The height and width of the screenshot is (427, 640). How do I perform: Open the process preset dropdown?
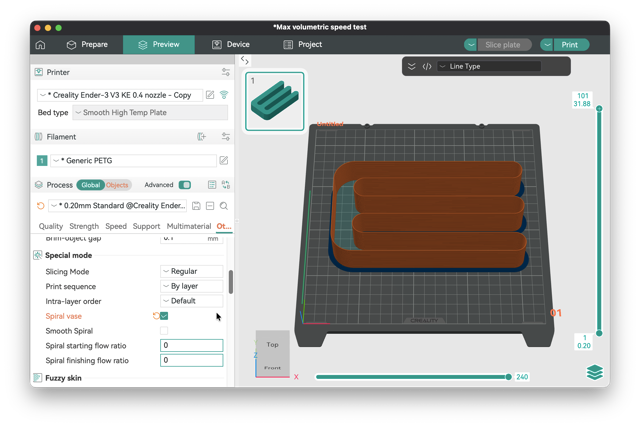click(118, 206)
